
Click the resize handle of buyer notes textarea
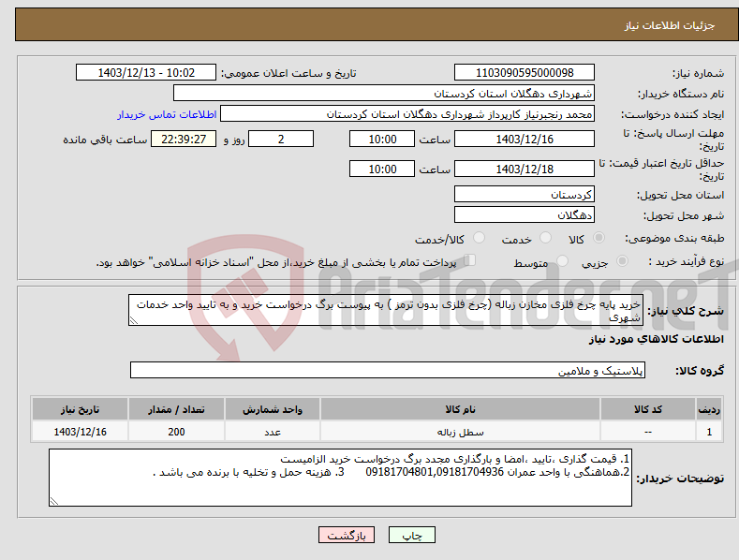[x=54, y=501]
